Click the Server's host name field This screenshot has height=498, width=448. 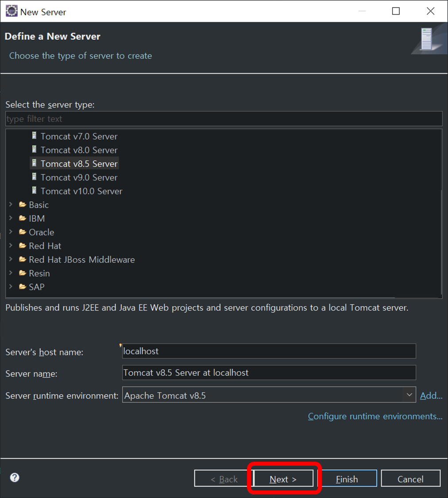point(269,351)
